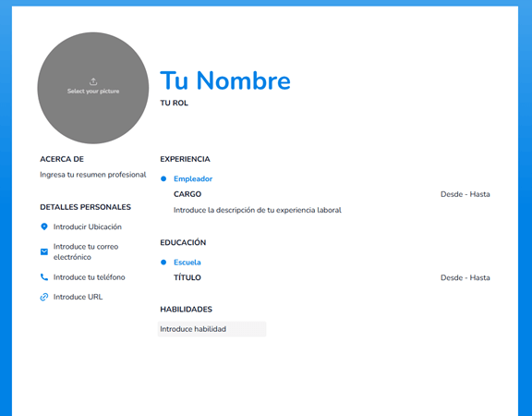This screenshot has height=416, width=532.
Task: Click the 'Introduce tu teléfono' field
Action: coord(90,277)
